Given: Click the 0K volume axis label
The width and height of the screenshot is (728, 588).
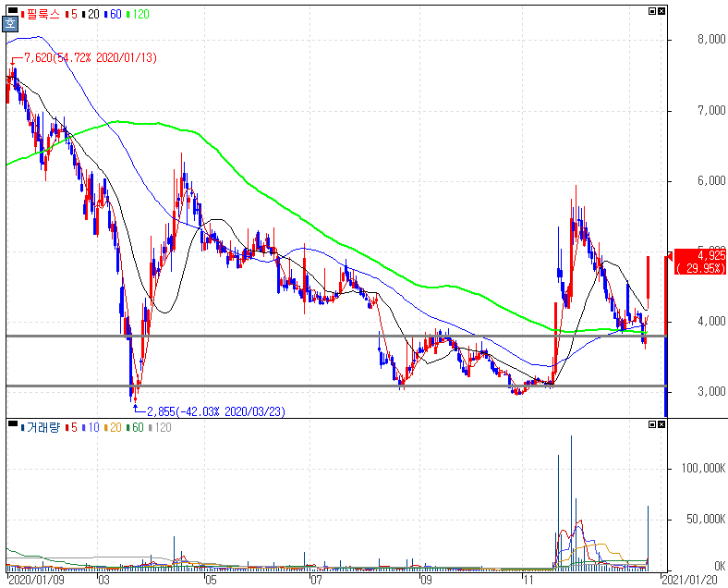Looking at the screenshot, I should coord(720,566).
